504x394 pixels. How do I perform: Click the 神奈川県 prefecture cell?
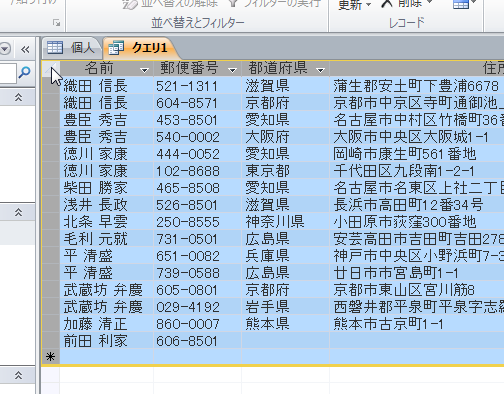pyautogui.click(x=286, y=222)
